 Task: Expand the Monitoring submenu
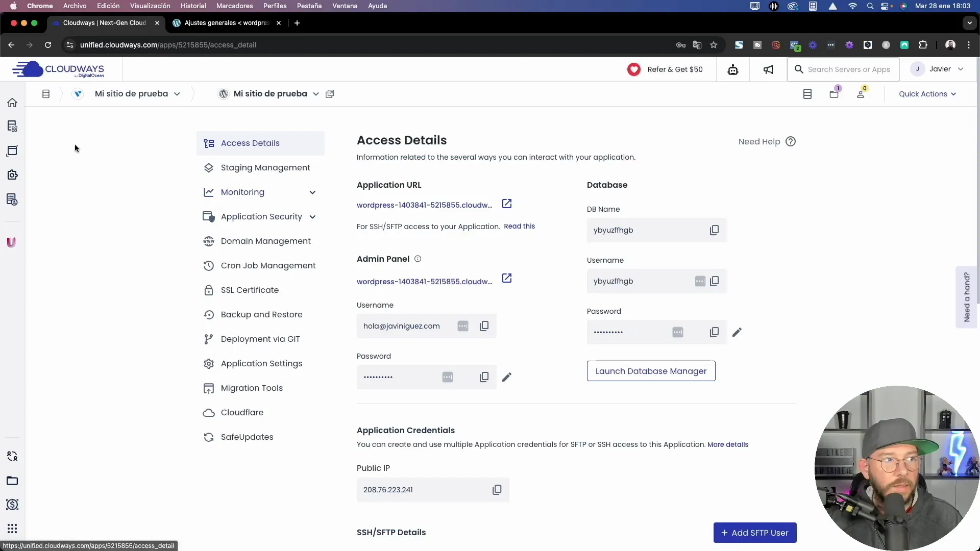(312, 192)
